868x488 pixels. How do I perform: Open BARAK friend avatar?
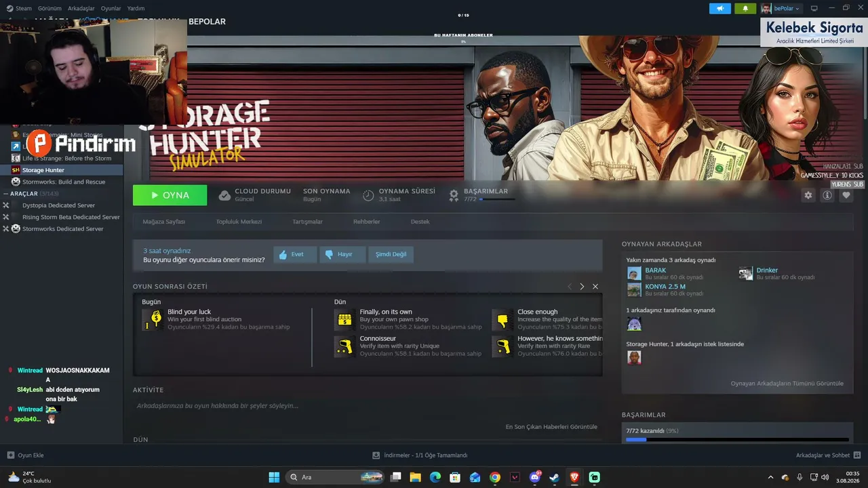pyautogui.click(x=634, y=273)
